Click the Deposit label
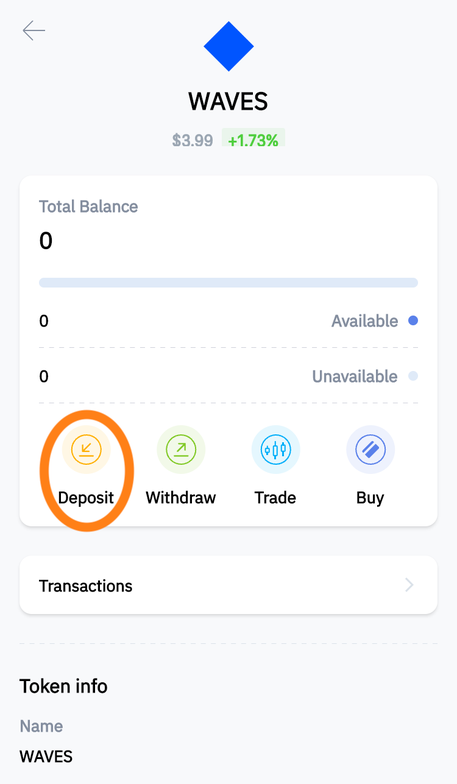This screenshot has width=457, height=784. point(86,498)
